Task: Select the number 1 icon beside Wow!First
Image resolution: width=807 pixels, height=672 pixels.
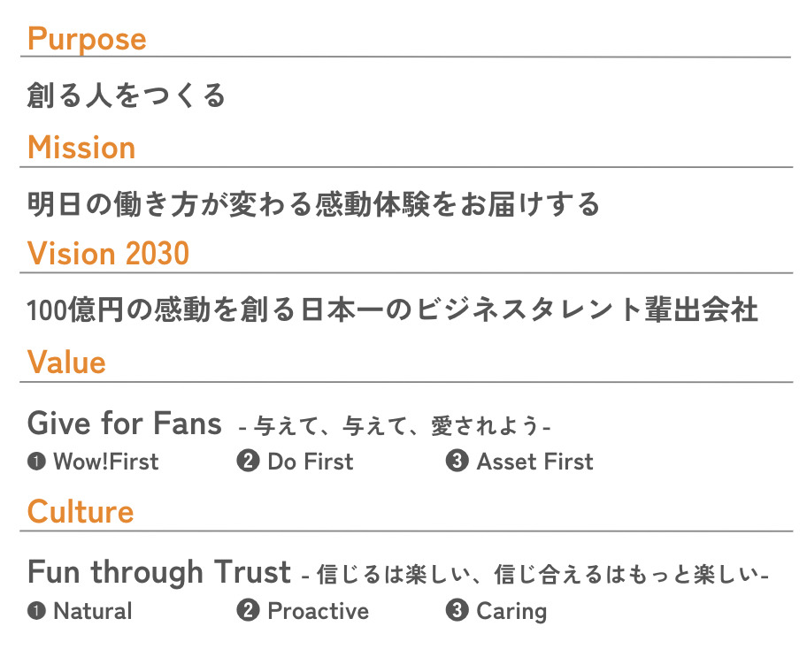Action: tap(36, 462)
